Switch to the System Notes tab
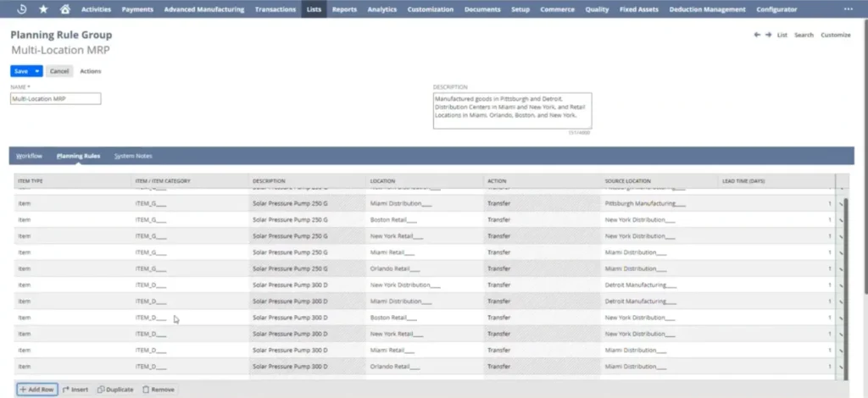This screenshot has height=398, width=868. pos(133,156)
